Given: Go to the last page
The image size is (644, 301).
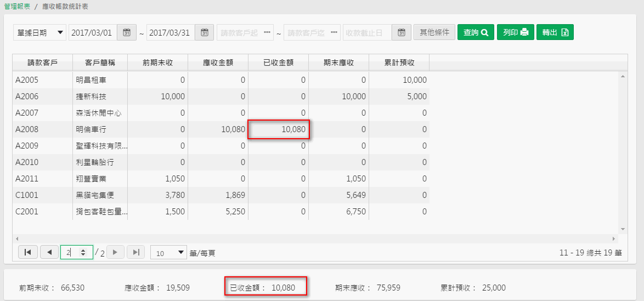Looking at the screenshot, I should pos(135,252).
